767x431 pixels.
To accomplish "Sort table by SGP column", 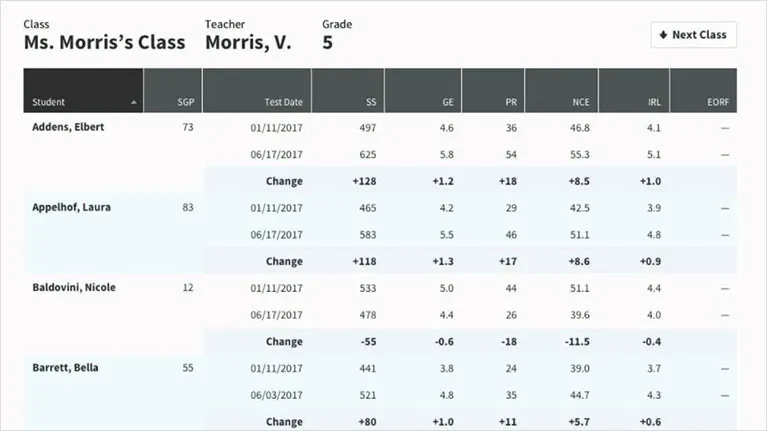I will [173, 91].
